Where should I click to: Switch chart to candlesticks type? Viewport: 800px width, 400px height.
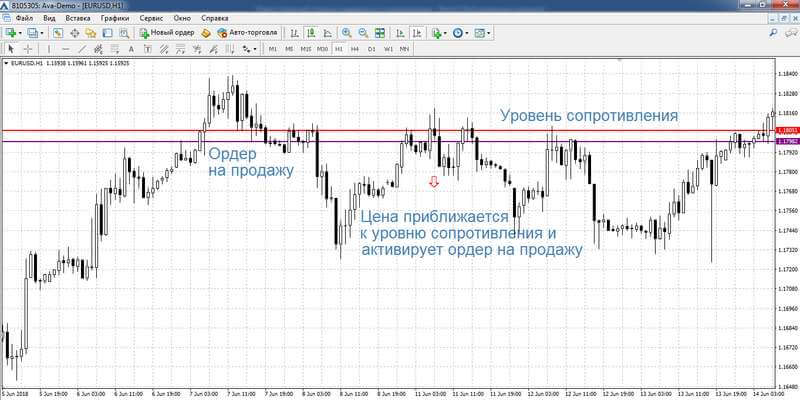coord(311,33)
